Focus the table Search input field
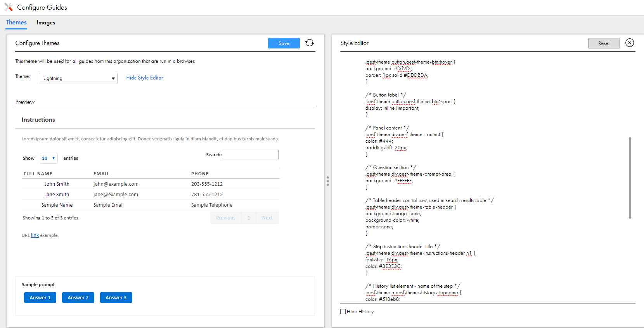Viewport: 644px width, 328px height. (250, 155)
